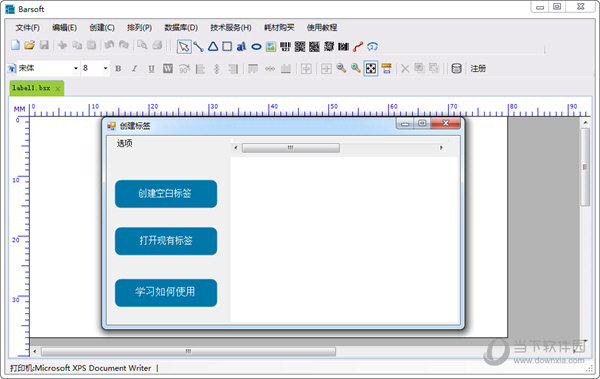Click the printer status bar text
Screen dimensions: 600x379
click(x=80, y=368)
